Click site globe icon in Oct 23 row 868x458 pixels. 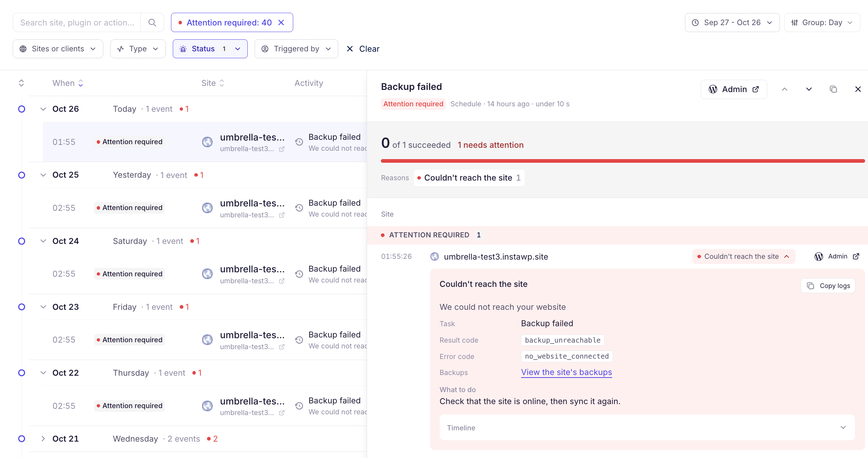207,340
